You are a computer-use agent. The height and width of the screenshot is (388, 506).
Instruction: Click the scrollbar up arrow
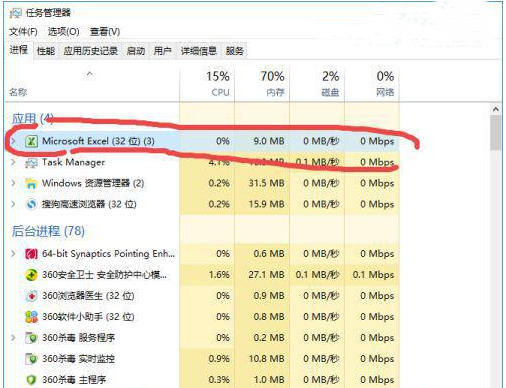(x=495, y=110)
